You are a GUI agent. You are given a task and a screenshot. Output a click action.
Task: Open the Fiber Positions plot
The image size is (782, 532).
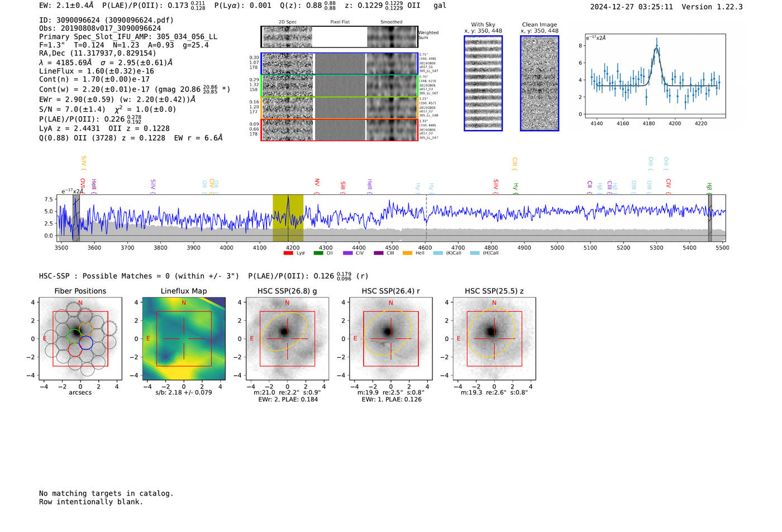click(x=80, y=339)
